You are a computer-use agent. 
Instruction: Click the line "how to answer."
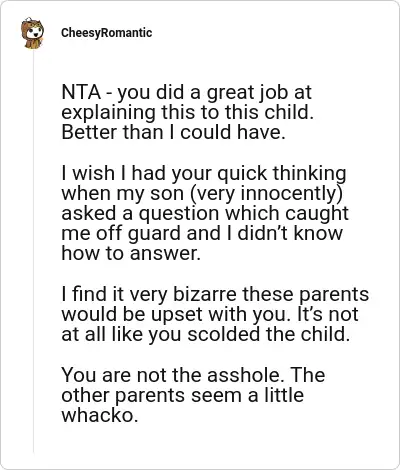coord(131,253)
